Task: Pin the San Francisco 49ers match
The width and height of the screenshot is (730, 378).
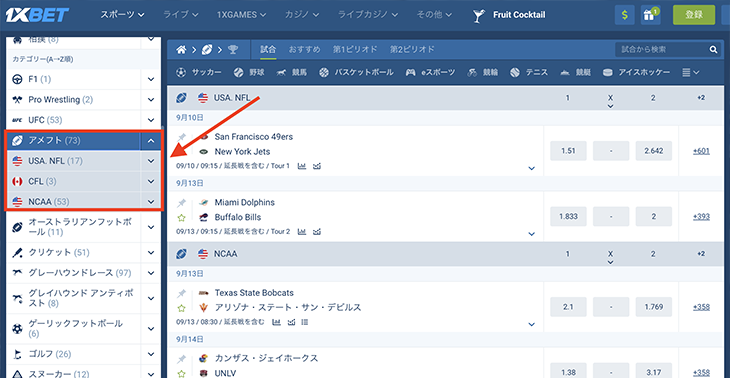Action: 182,137
